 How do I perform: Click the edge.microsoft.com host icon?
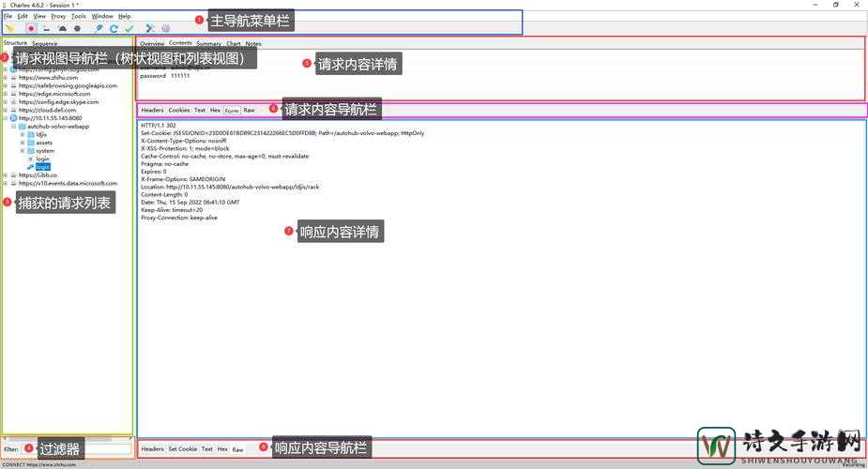tap(14, 94)
